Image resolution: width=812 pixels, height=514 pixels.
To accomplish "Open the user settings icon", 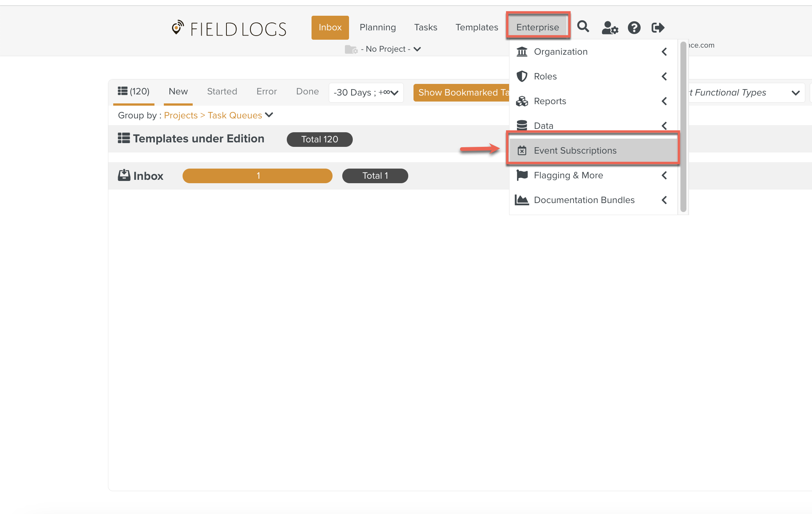I will point(610,28).
